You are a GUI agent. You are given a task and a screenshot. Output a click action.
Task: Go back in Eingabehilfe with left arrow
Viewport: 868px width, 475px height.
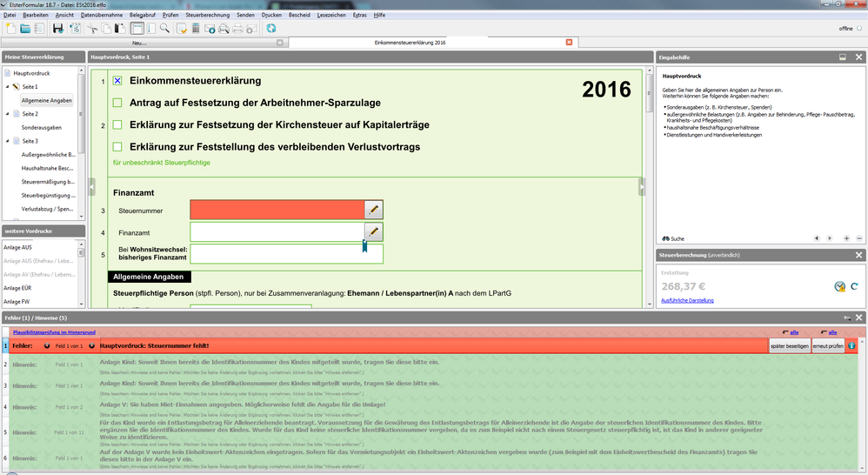[816, 238]
